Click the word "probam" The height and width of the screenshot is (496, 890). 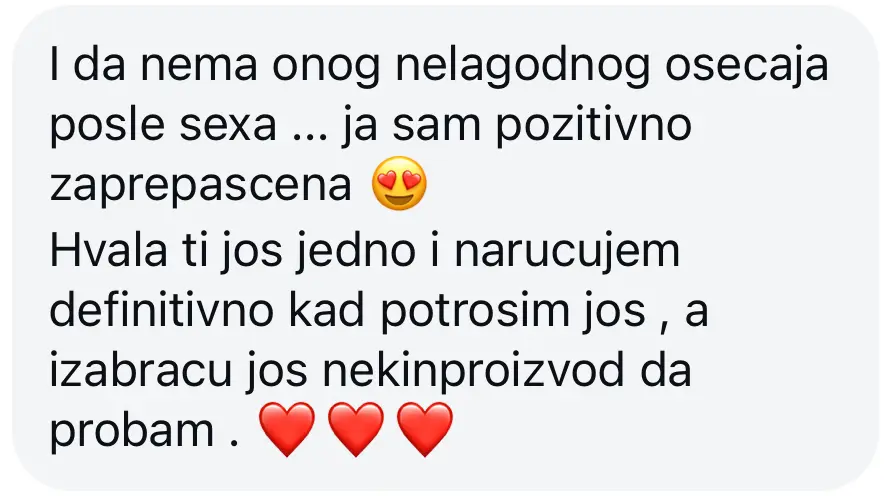[x=132, y=432]
